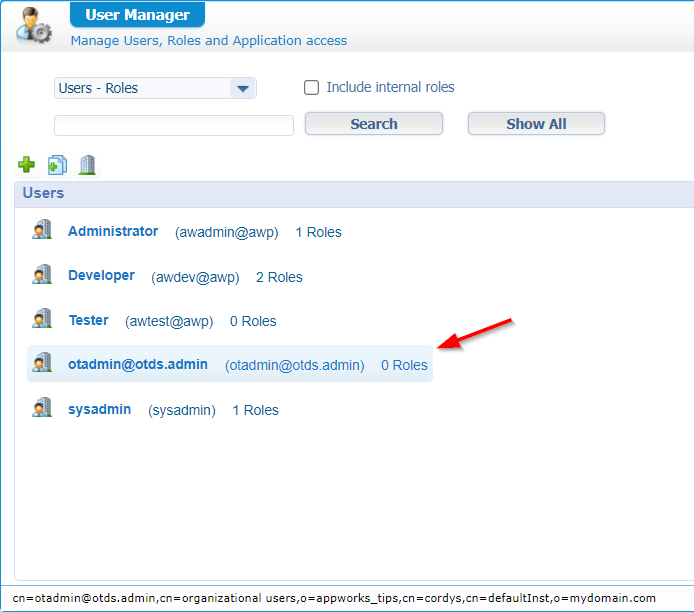Click the sysadmin user avatar icon
Screen dimensions: 694x612
(x=42, y=409)
